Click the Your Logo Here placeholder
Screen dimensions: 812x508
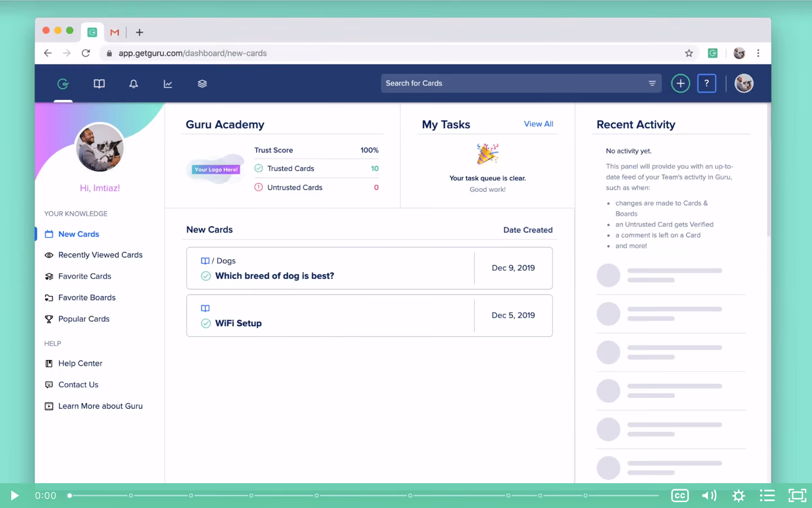click(216, 169)
